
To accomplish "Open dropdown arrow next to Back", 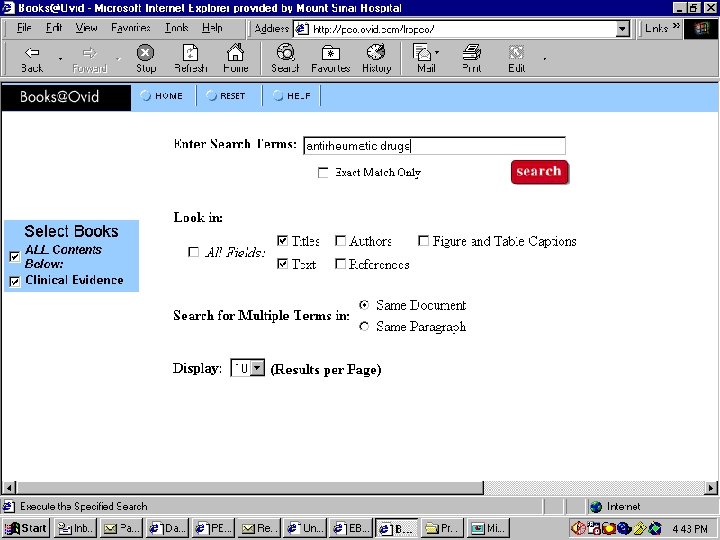I will pos(60,59).
